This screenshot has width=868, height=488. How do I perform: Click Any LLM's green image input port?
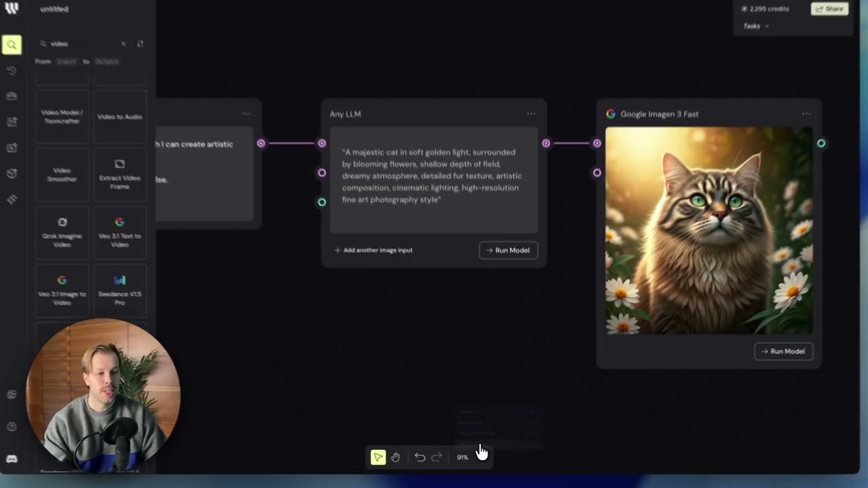[322, 202]
